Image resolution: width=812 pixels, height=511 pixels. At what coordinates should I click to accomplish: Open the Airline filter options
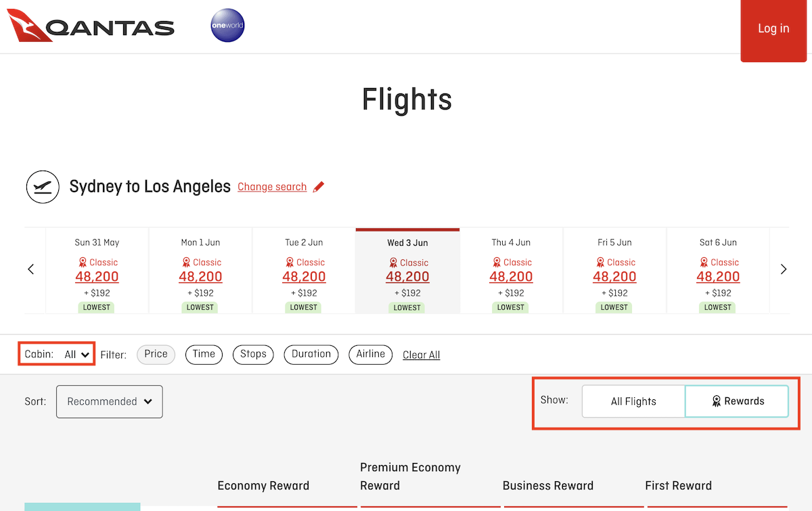(x=370, y=354)
